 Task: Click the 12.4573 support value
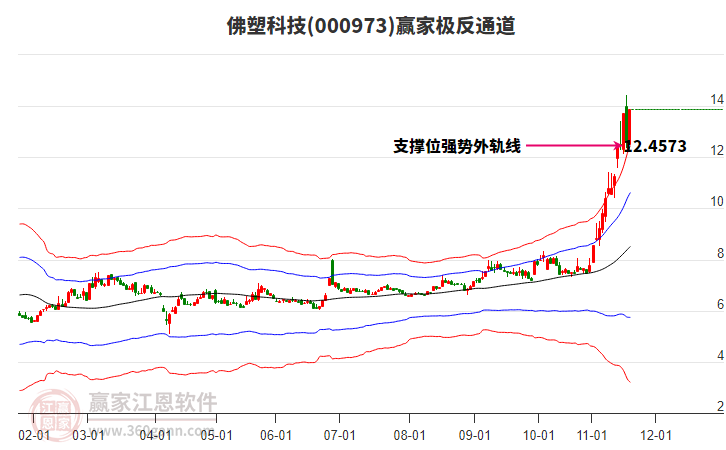(x=655, y=146)
